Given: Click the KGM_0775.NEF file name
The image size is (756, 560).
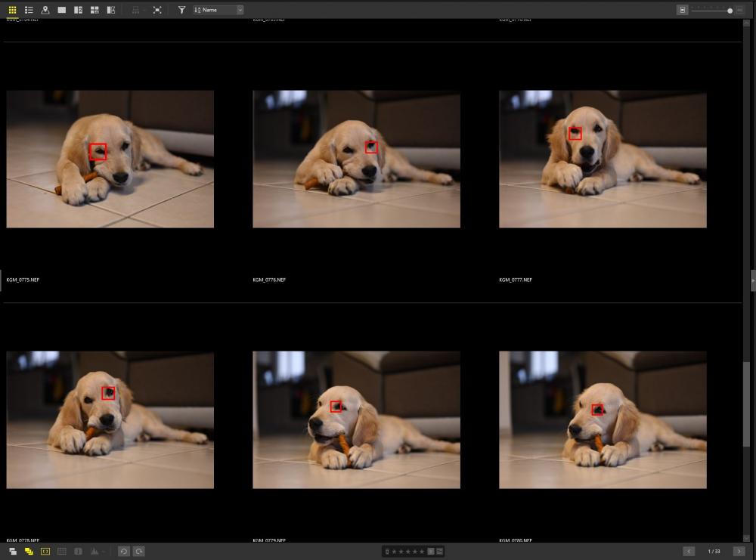Looking at the screenshot, I should 23,280.
